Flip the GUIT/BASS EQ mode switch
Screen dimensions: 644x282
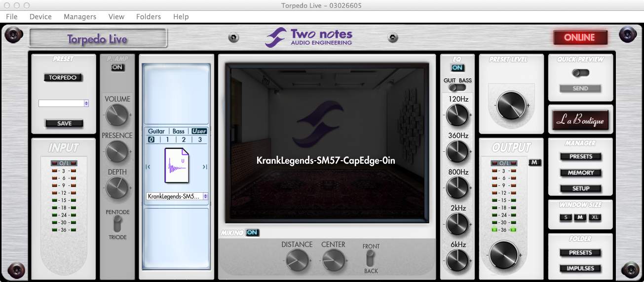(457, 88)
